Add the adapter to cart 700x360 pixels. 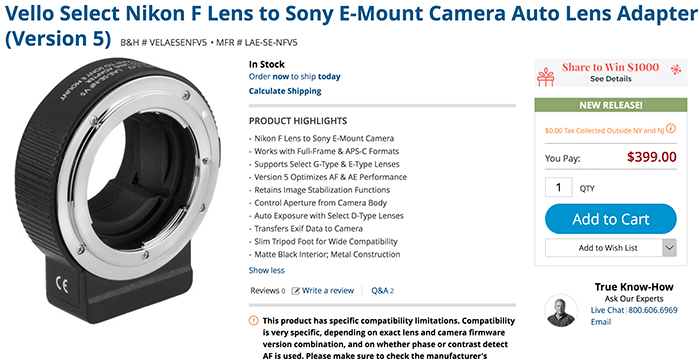tap(611, 219)
